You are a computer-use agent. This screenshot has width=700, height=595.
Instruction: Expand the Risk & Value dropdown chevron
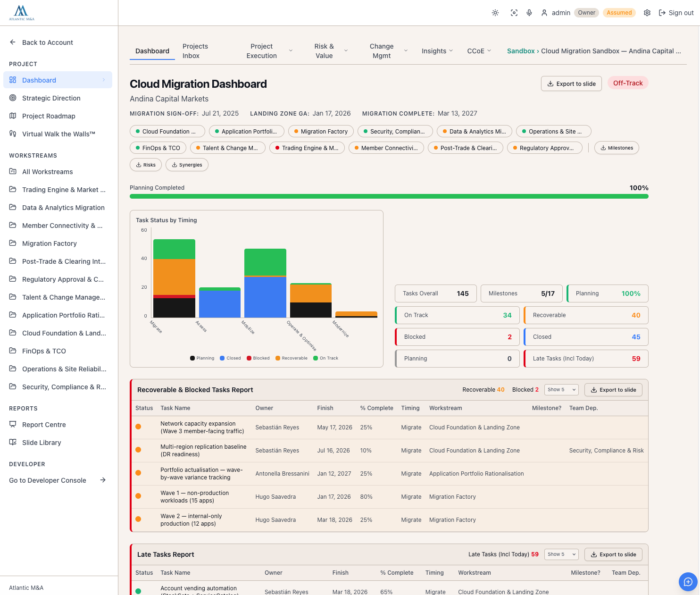(346, 50)
